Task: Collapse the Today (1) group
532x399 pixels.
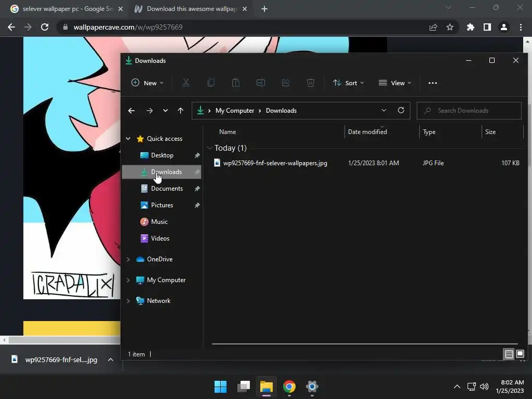Action: (x=210, y=148)
